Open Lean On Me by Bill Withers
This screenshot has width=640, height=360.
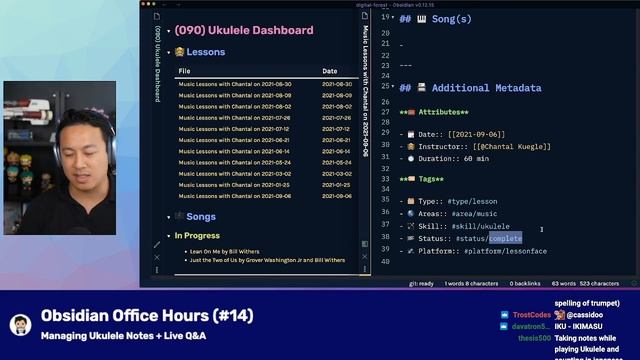click(x=224, y=251)
